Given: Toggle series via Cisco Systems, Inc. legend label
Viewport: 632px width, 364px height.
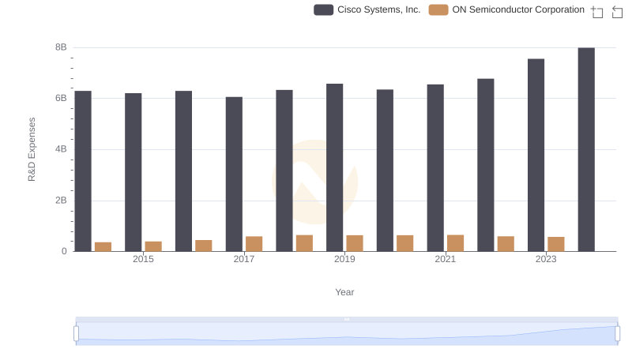Looking at the screenshot, I should [x=378, y=9].
